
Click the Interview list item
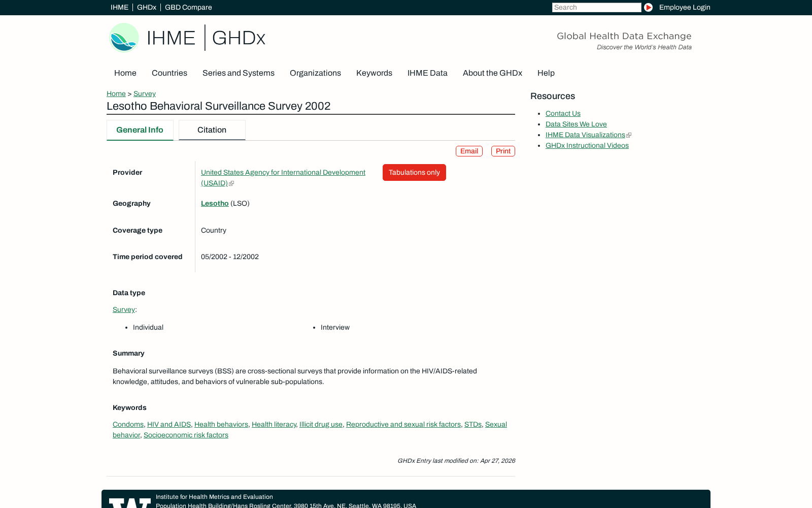335,327
